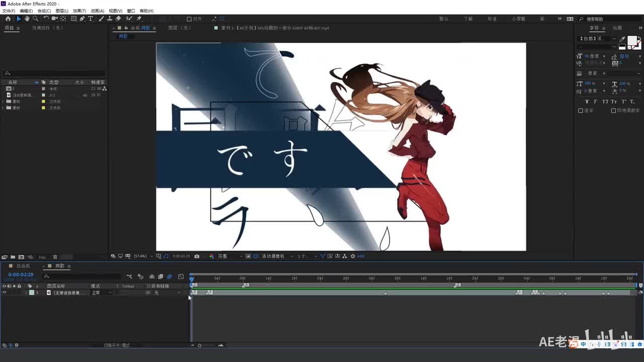
Task: Expand layer 1 properties with the twirl arrow
Action: click(26, 293)
